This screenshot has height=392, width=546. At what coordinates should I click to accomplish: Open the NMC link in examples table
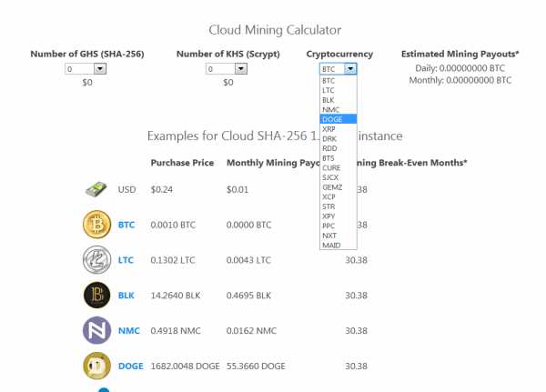point(129,331)
